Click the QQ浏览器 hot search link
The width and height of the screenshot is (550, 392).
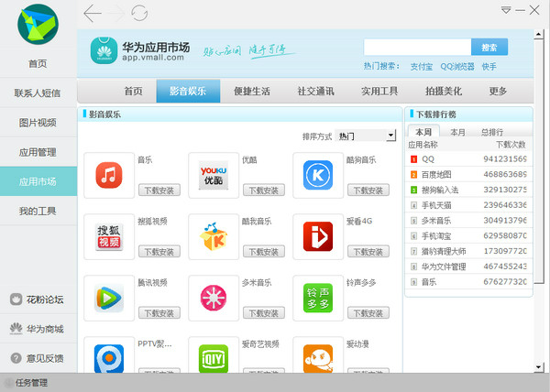click(x=457, y=67)
